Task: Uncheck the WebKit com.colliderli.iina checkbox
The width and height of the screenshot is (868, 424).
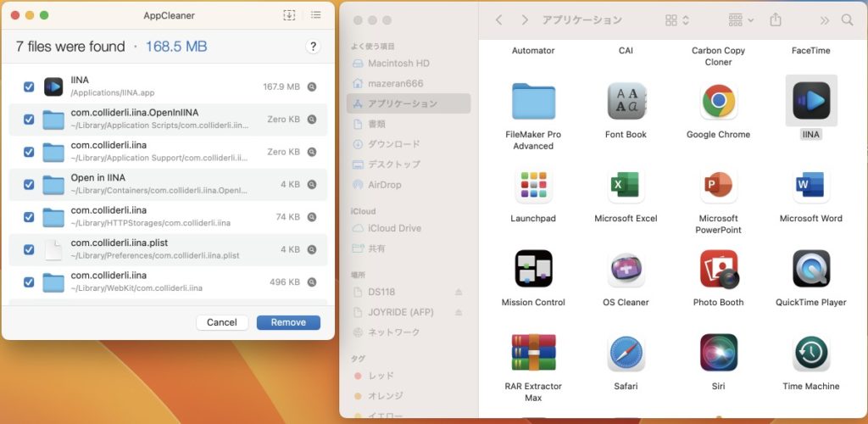Action: [29, 282]
